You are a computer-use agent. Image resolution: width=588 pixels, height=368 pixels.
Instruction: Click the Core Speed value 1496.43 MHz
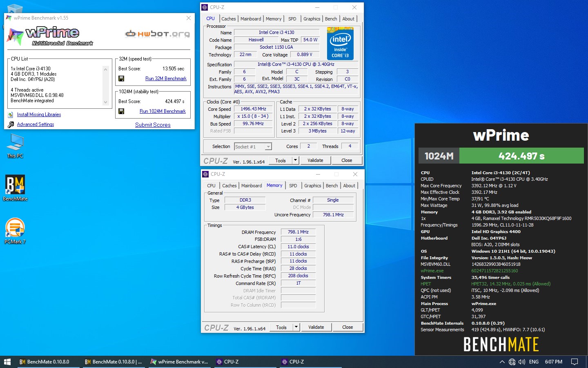coord(253,109)
